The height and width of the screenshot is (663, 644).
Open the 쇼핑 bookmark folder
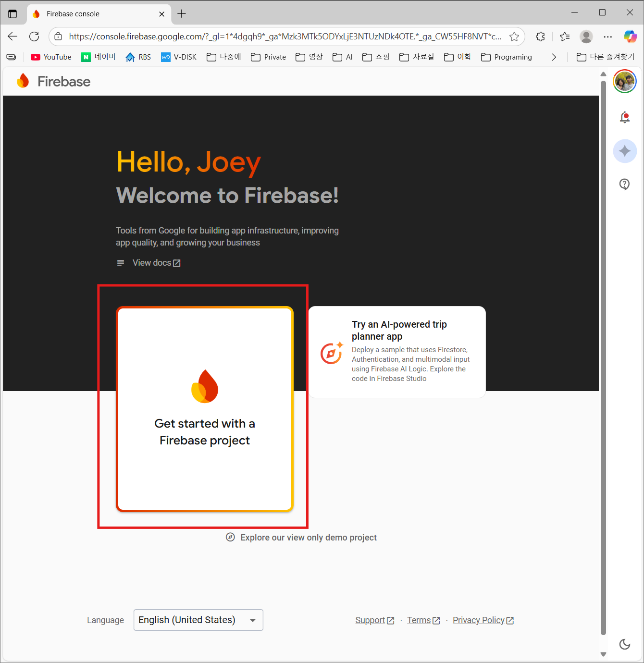tap(376, 57)
